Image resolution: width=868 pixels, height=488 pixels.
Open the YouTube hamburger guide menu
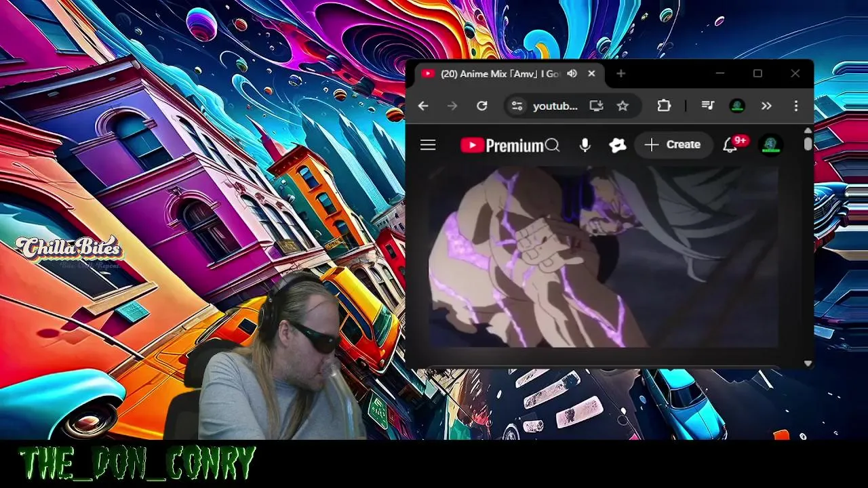[428, 145]
